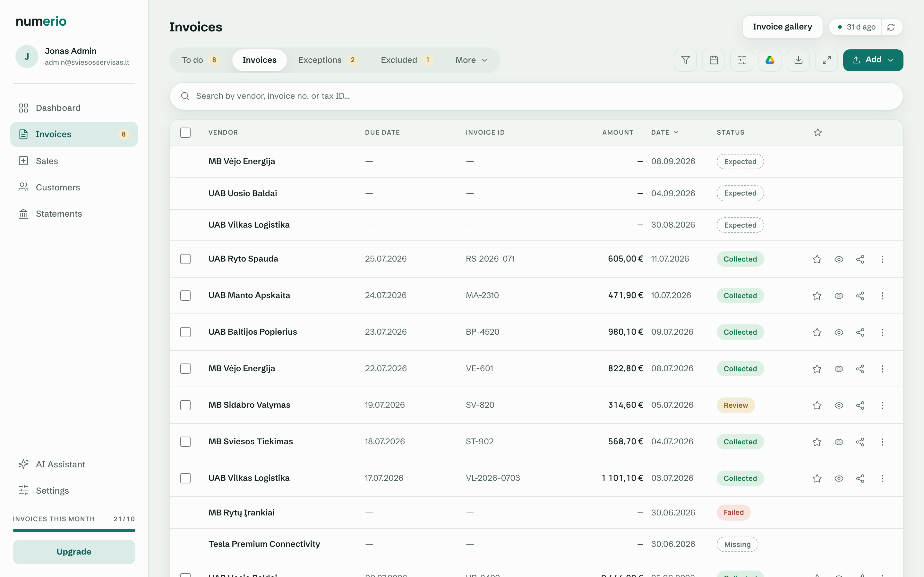Click the refresh sync icon
This screenshot has width=924, height=577.
(x=891, y=27)
